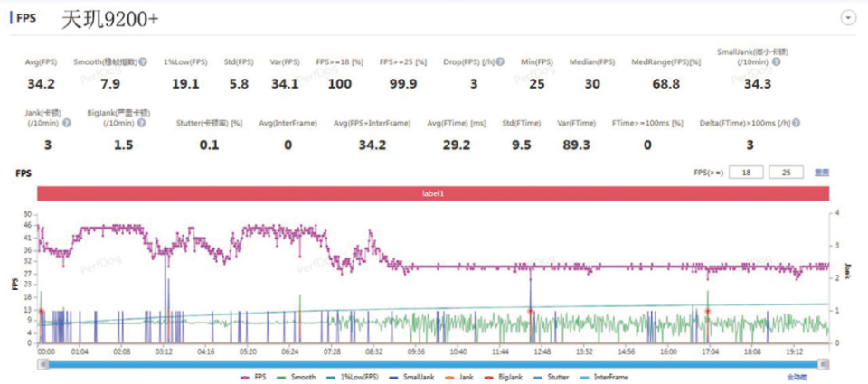
Task: Open help icon next to Smooth index
Action: (143, 62)
